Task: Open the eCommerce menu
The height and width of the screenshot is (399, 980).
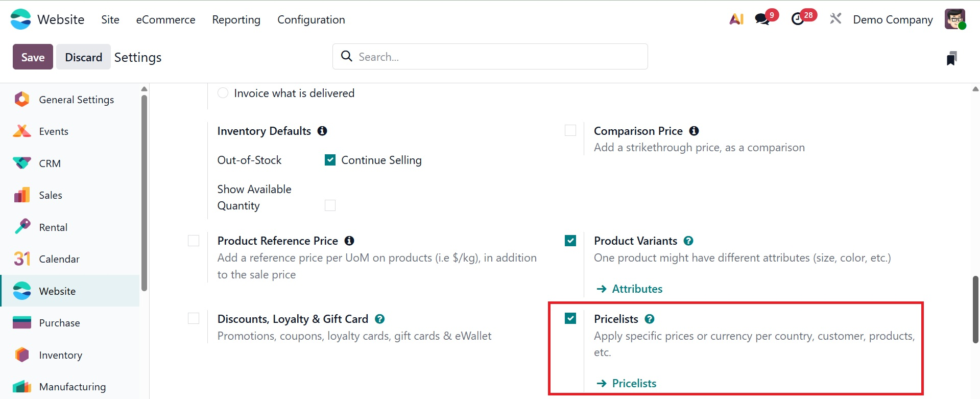Action: coord(165,19)
